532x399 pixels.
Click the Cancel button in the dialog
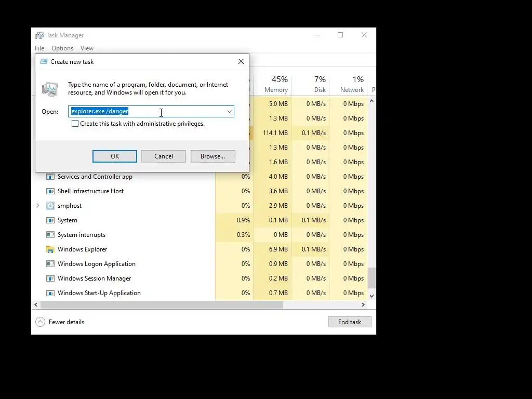164,156
